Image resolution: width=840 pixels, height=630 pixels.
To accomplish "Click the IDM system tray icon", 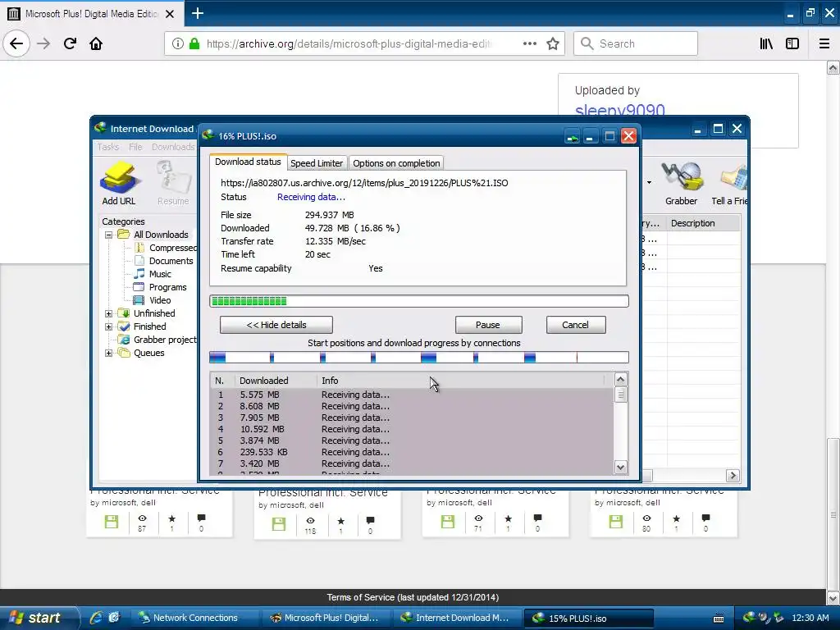I will [x=749, y=618].
